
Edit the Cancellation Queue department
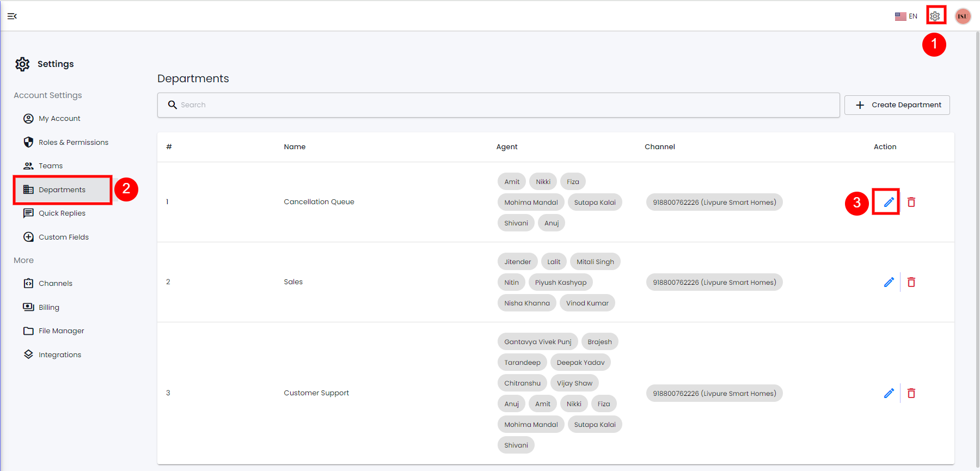click(x=889, y=202)
